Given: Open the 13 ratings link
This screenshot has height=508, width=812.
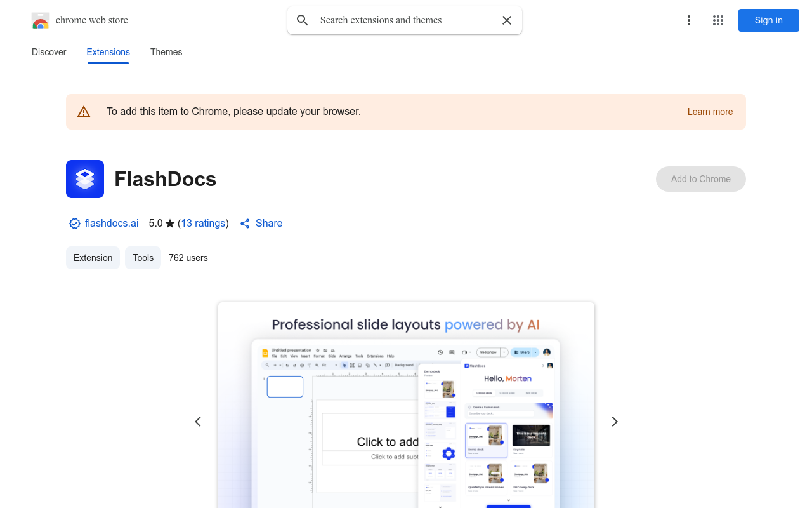Looking at the screenshot, I should tap(204, 224).
